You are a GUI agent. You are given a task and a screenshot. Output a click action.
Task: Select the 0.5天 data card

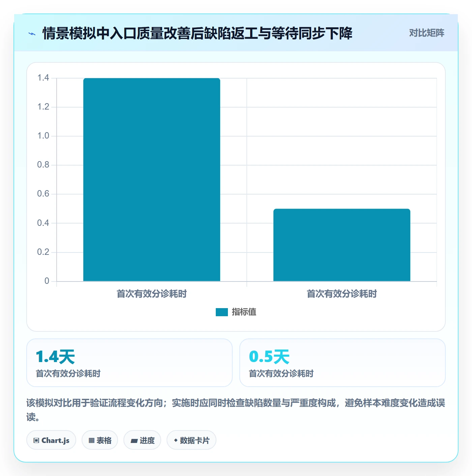342,363
